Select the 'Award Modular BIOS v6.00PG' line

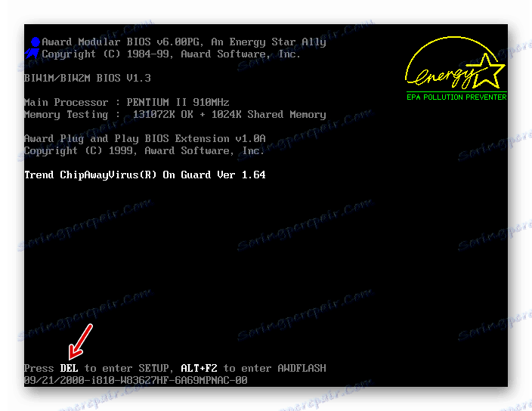(184, 42)
